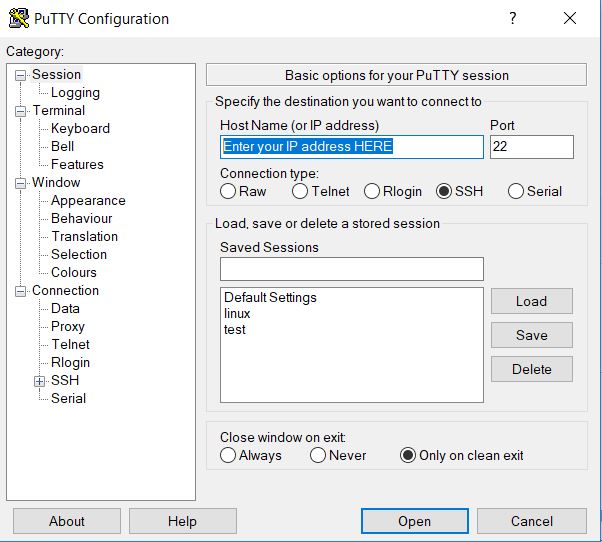602x542 pixels.
Task: Collapse the Connection category node
Action: pos(20,291)
